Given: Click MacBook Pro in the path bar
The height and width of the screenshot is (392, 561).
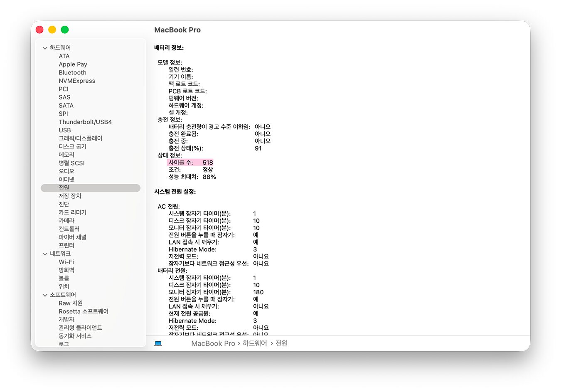Looking at the screenshot, I should click(213, 343).
